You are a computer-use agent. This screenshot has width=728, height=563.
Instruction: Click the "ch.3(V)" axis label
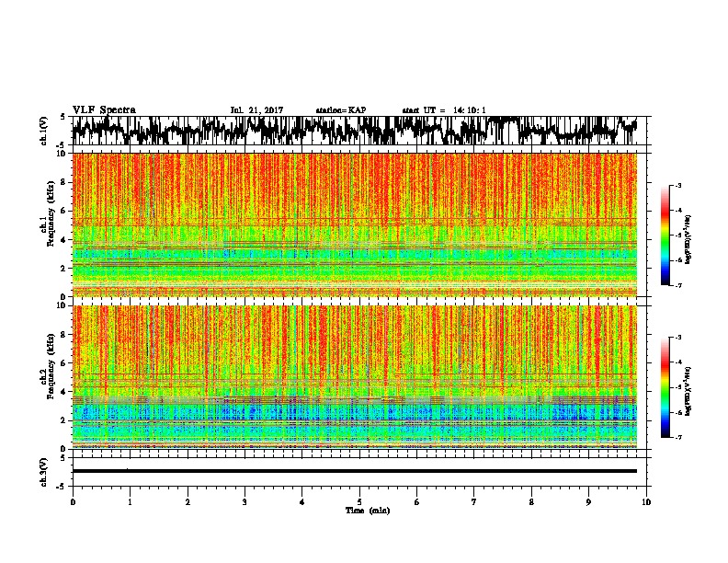click(44, 472)
